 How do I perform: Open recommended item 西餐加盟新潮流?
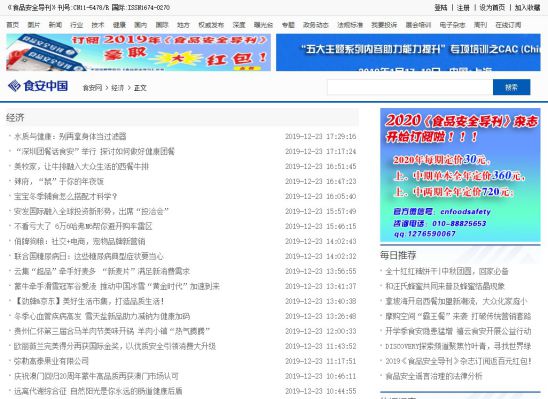pyautogui.click(x=456, y=302)
